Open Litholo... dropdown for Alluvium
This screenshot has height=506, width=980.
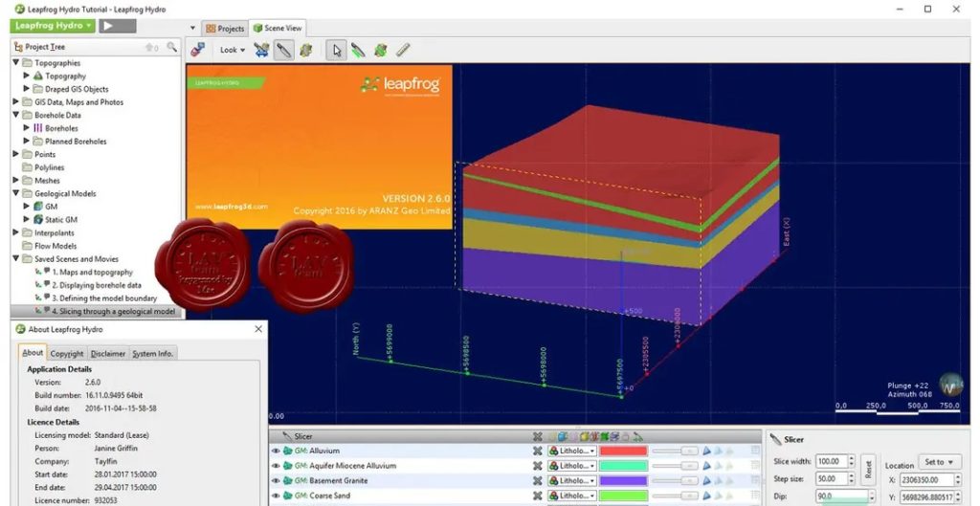point(572,451)
